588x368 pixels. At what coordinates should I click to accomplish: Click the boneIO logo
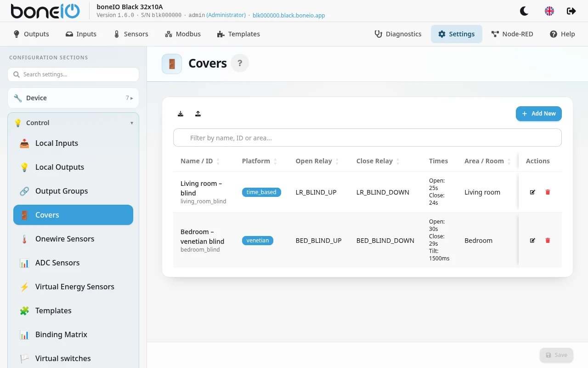pyautogui.click(x=45, y=11)
